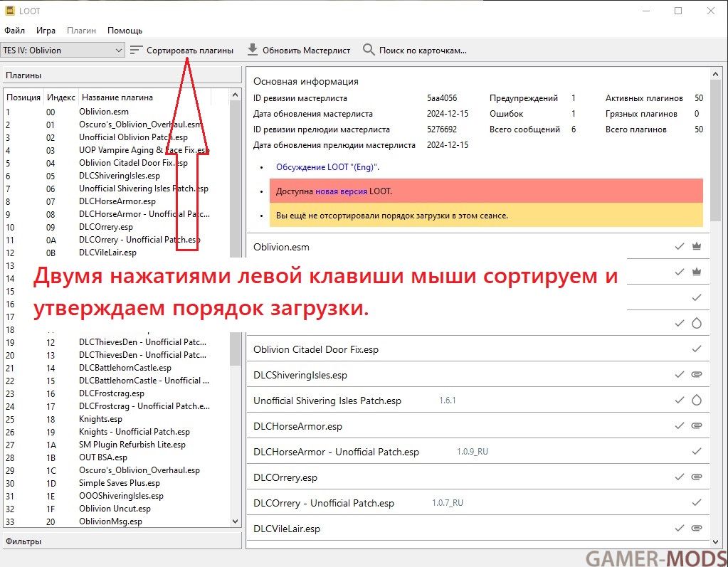Click version 1.0.7_RU on the DLCOrrery patch card

tap(448, 502)
